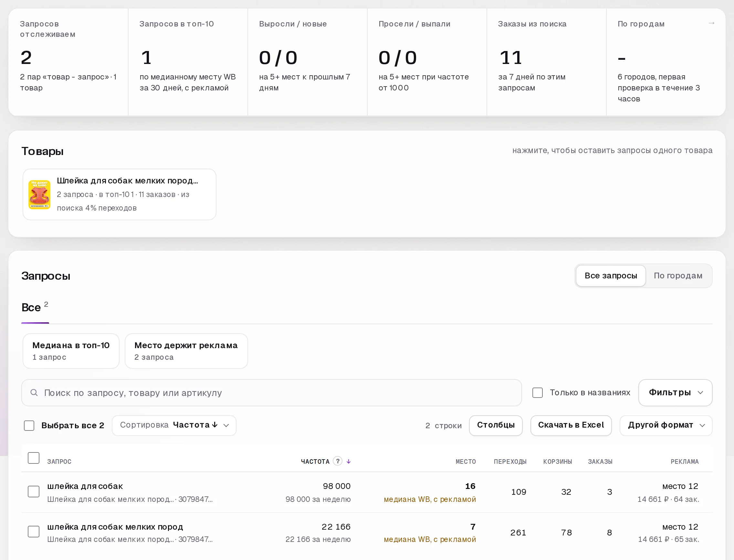Open the Заказы из поиска summary card
The image size is (734, 560).
click(x=546, y=62)
